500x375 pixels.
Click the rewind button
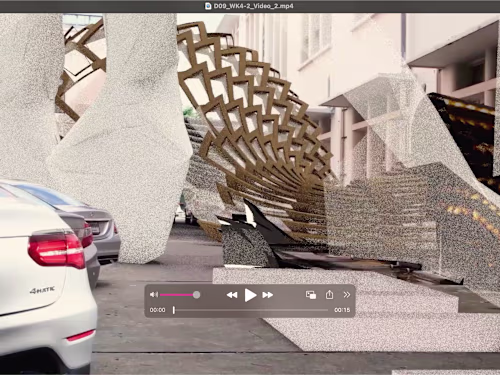(232, 295)
